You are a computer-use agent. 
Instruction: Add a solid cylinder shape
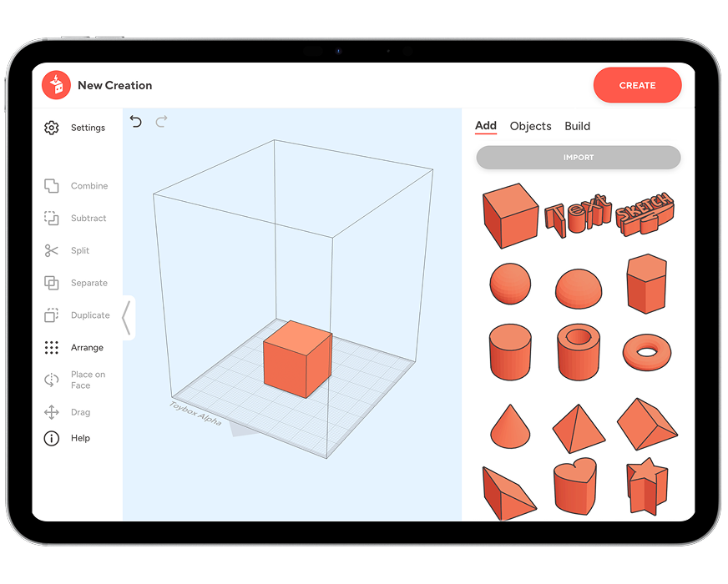[x=510, y=352]
